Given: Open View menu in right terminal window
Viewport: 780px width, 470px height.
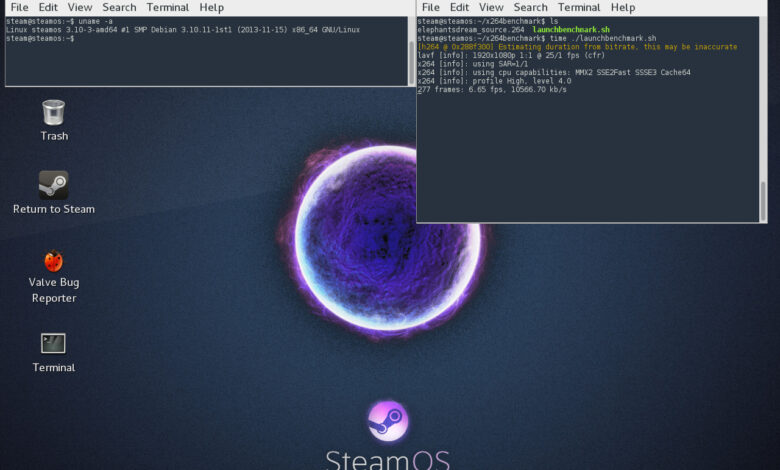Looking at the screenshot, I should (491, 7).
